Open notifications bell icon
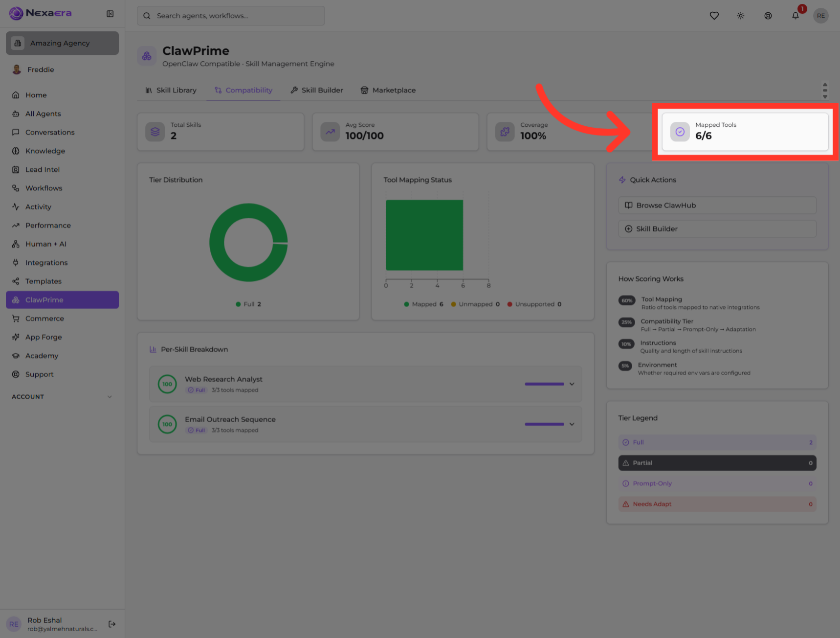Viewport: 840px width, 638px height. (796, 16)
